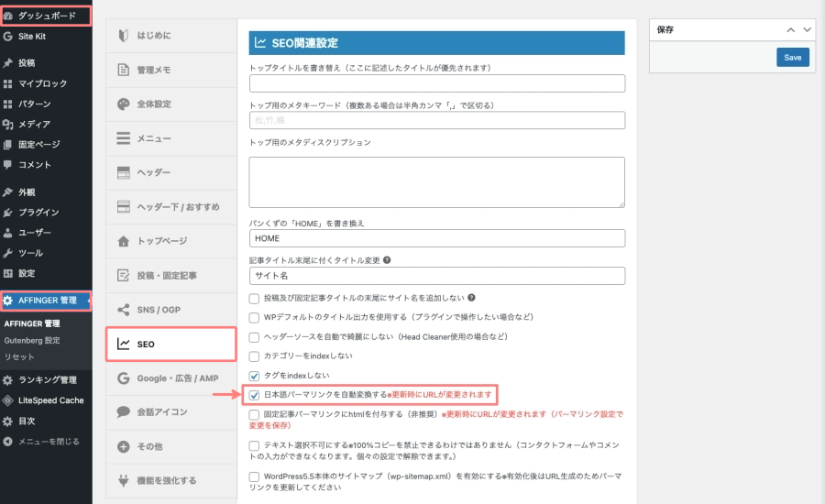Switch to the 投稿・固定記事 tab
This screenshot has width=825, height=504.
(x=171, y=275)
